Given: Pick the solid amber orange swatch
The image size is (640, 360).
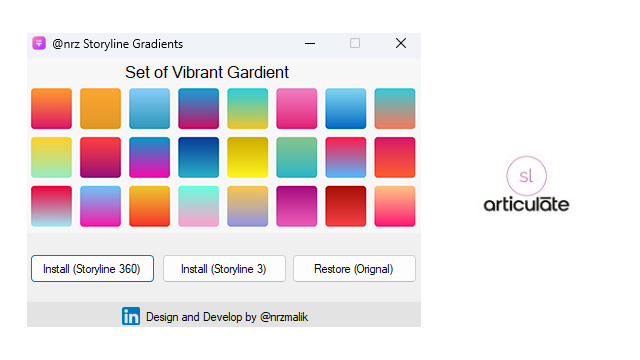Looking at the screenshot, I should [100, 109].
